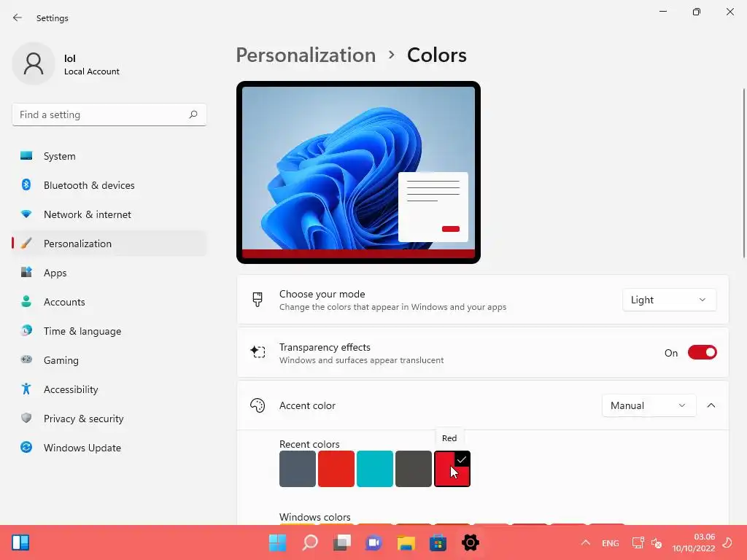Select the dark gray recent color
The image size is (747, 560).
pos(413,469)
